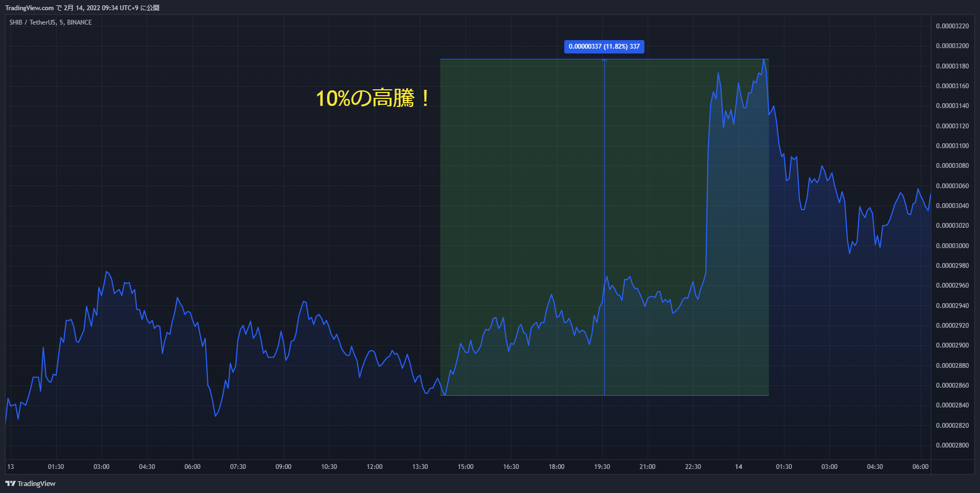The image size is (980, 493).
Task: Click the 0.00003220 price axis label
Action: [952, 26]
